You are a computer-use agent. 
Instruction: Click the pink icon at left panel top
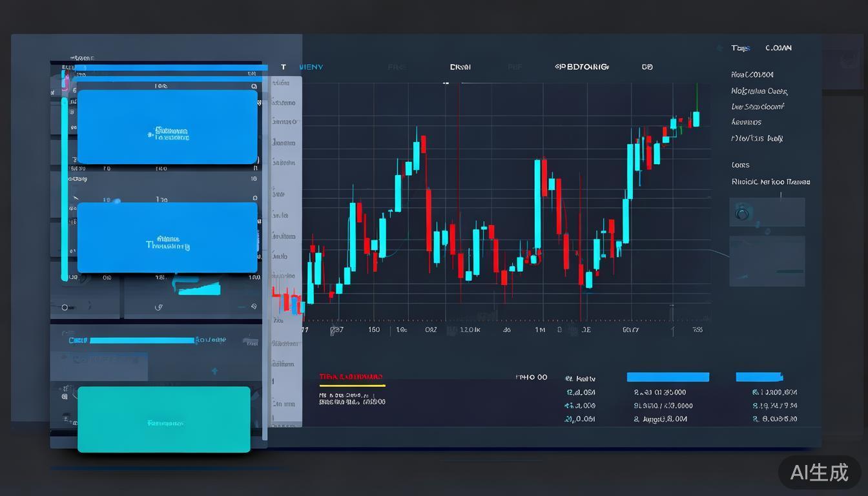coord(65,78)
